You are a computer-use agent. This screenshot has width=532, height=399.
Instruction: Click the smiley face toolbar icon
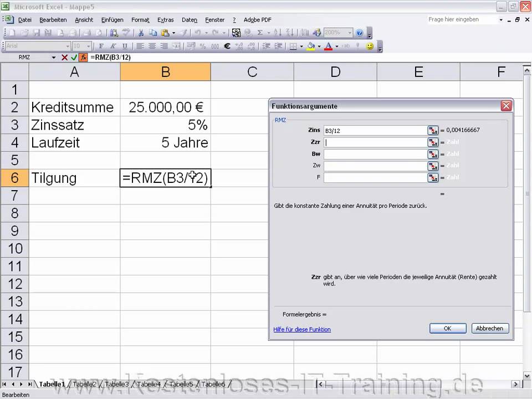370,46
